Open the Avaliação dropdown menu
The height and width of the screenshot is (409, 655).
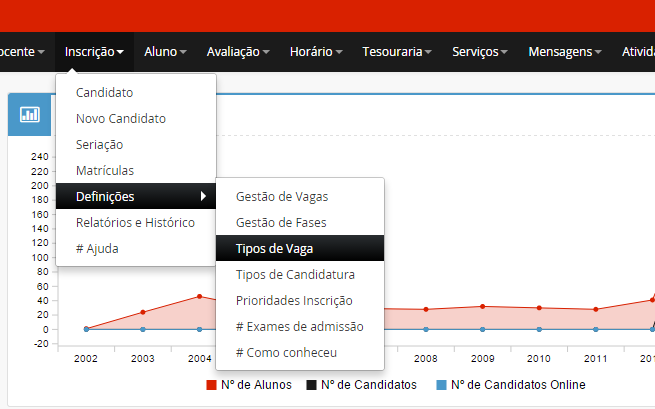(238, 51)
